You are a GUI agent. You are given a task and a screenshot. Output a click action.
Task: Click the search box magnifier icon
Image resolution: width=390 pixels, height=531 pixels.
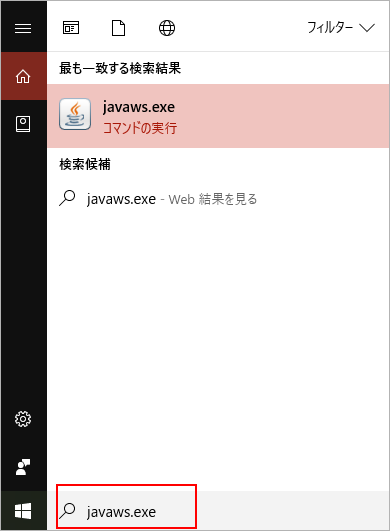(x=67, y=511)
